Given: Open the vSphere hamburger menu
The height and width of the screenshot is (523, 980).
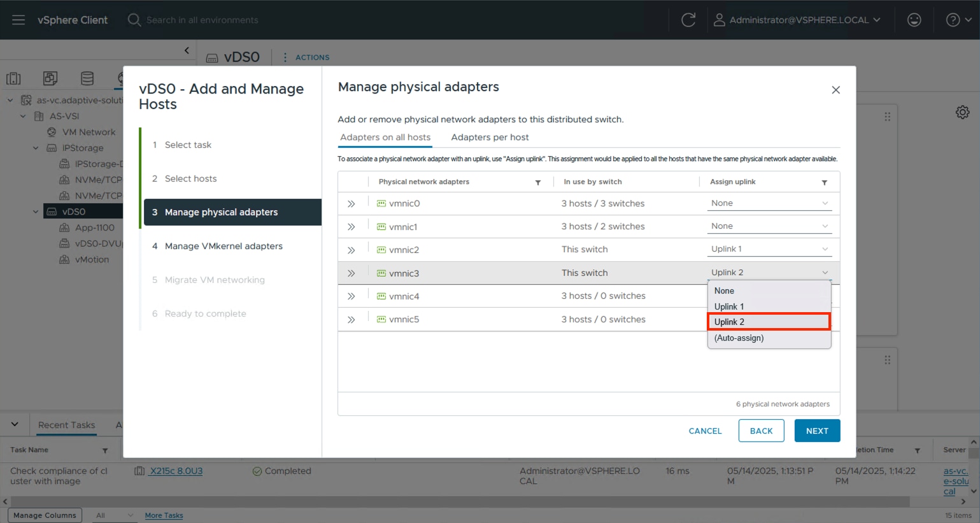Looking at the screenshot, I should tap(18, 20).
